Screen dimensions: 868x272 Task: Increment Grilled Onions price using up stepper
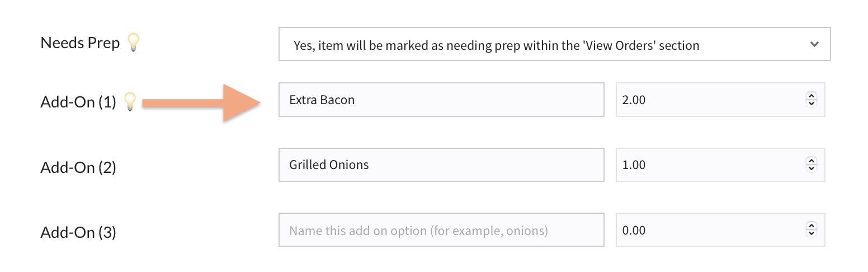811,161
